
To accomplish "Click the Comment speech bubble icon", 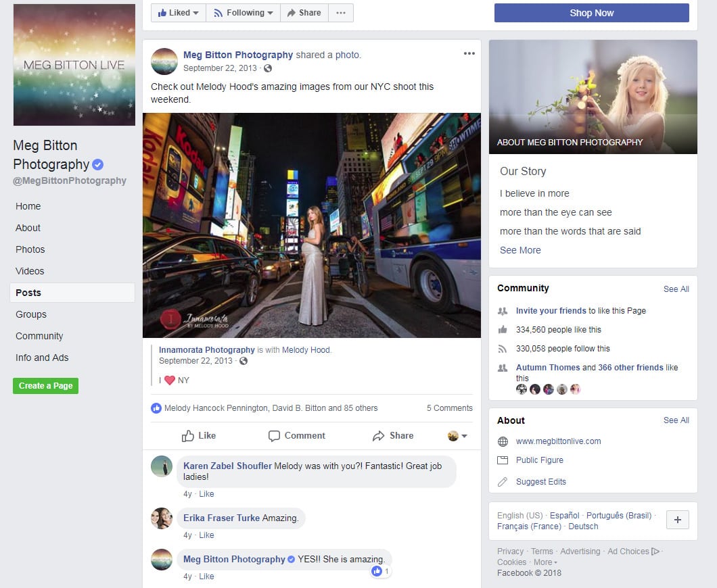I will tap(274, 436).
